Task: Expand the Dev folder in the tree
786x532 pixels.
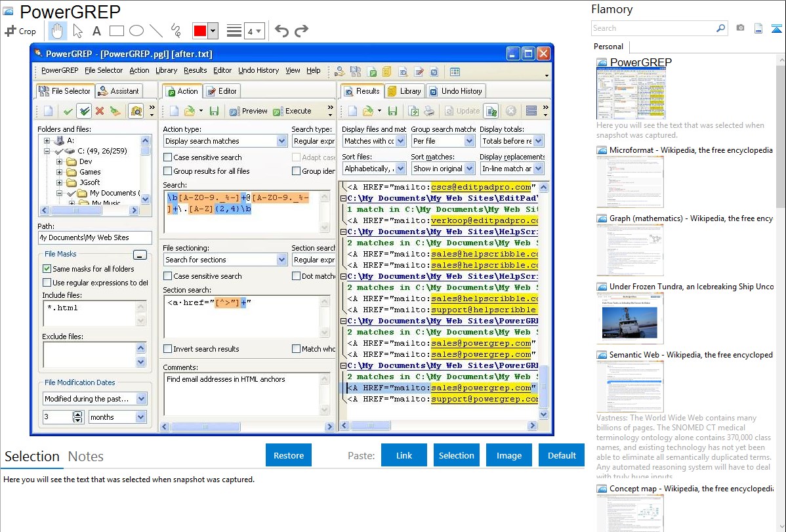Action: point(59,161)
